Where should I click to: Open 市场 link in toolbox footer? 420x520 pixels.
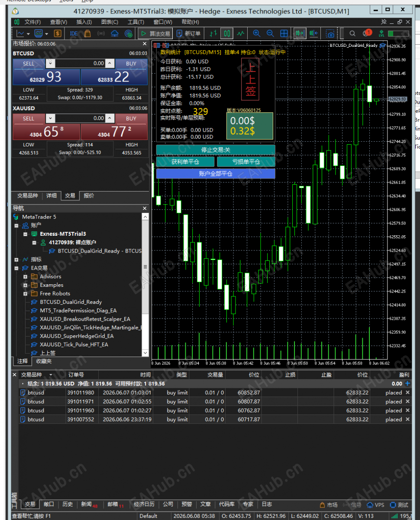click(329, 505)
